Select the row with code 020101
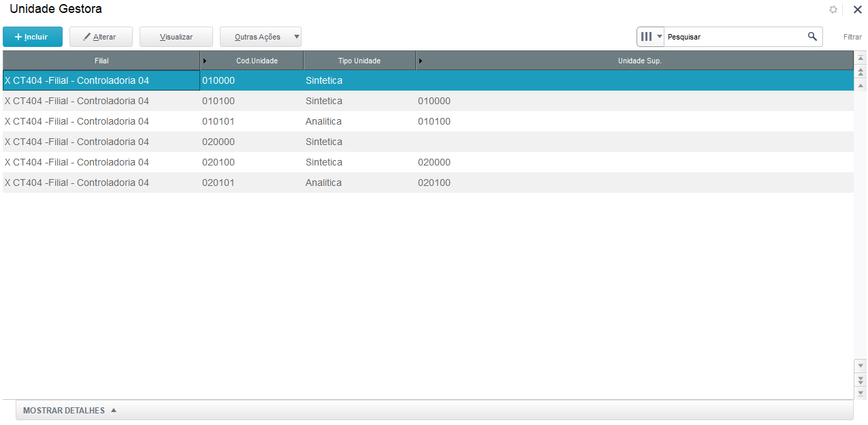 point(428,183)
